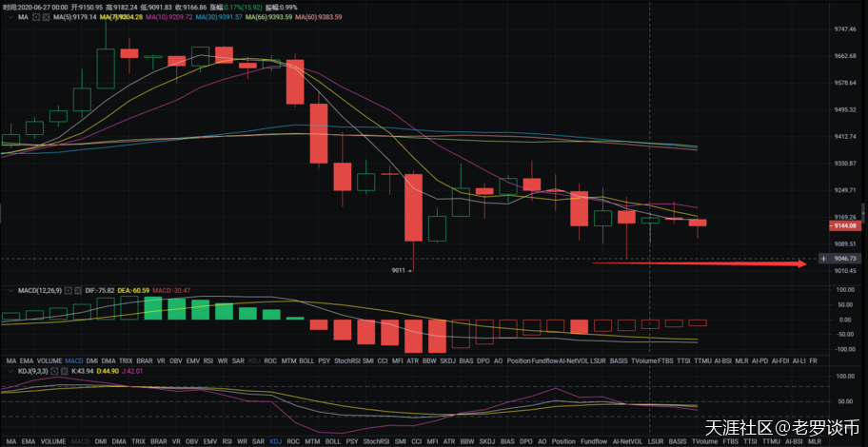Viewport: 868px width, 447px height.
Task: Click the AI-NetVOL indicator in upper row
Action: pyautogui.click(x=575, y=361)
